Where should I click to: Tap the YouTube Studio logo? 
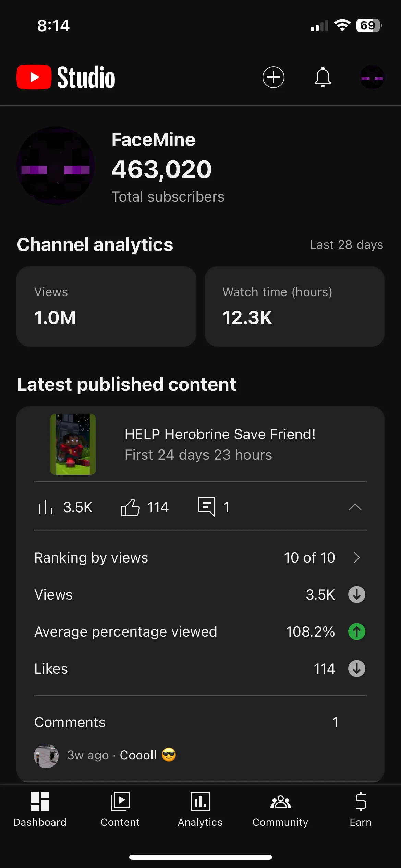pyautogui.click(x=66, y=77)
